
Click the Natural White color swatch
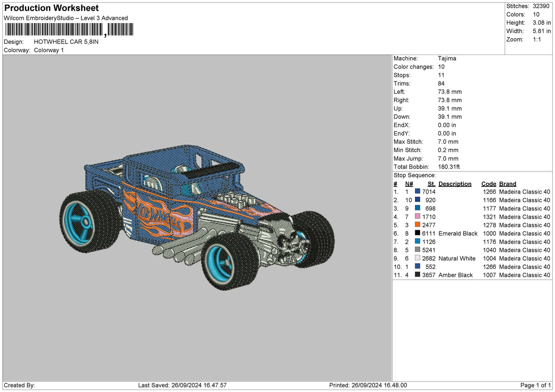point(418,258)
